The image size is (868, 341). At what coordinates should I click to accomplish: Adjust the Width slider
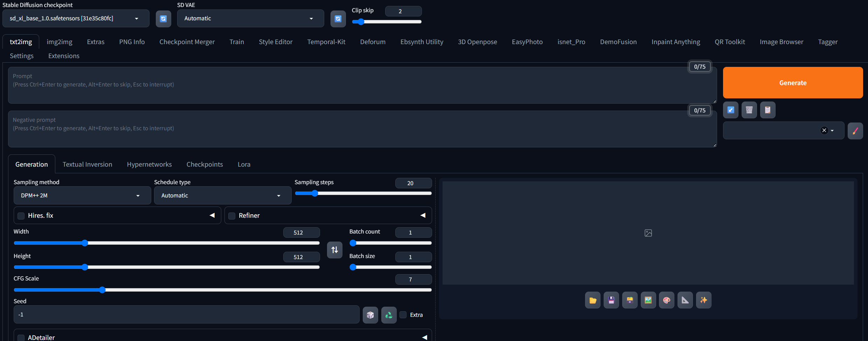point(167,243)
